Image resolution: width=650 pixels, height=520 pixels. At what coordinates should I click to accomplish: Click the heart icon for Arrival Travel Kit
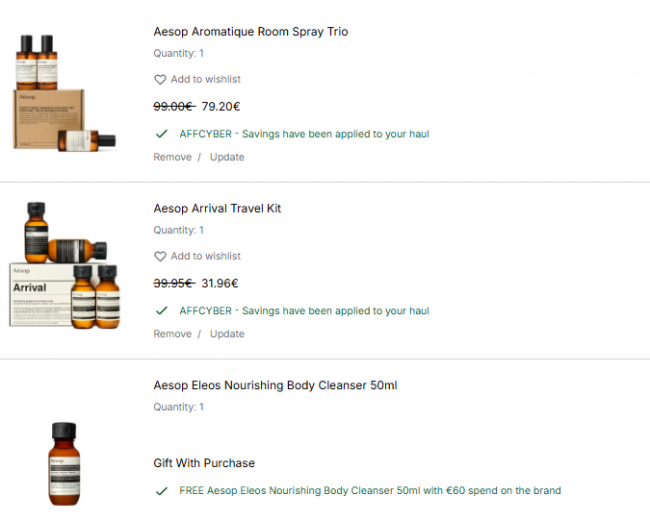160,256
